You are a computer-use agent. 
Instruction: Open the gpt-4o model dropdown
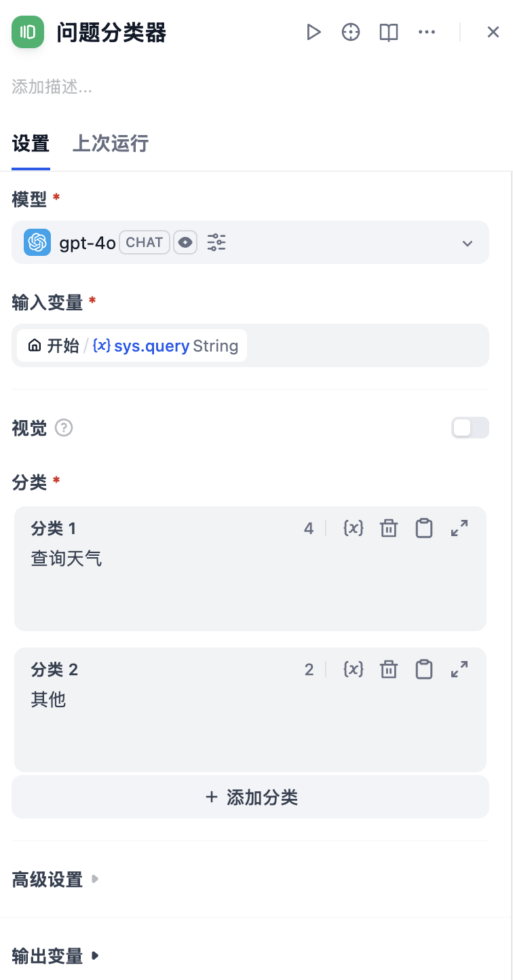467,243
